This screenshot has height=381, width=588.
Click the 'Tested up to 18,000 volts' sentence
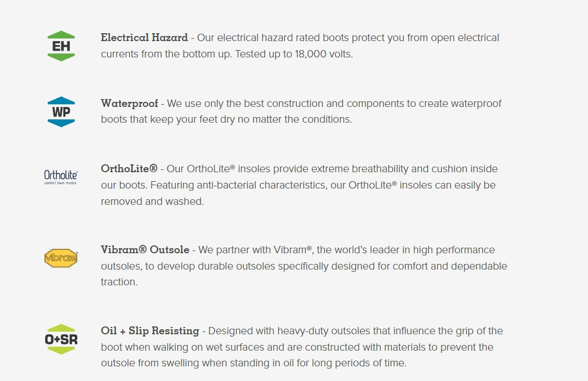(293, 55)
